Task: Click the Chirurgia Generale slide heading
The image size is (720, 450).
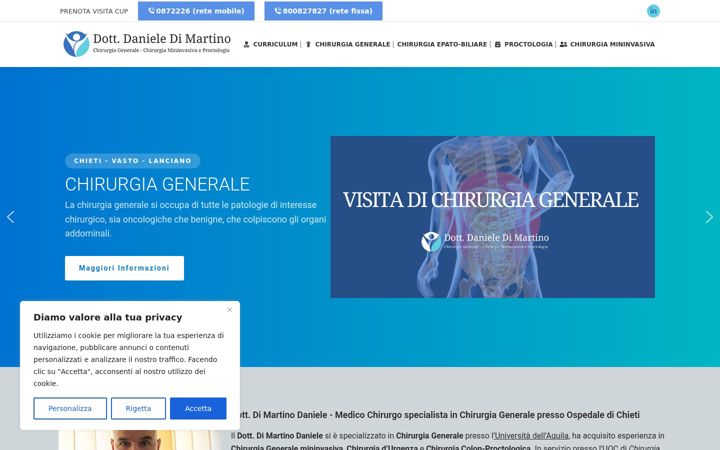Action: coord(158,185)
